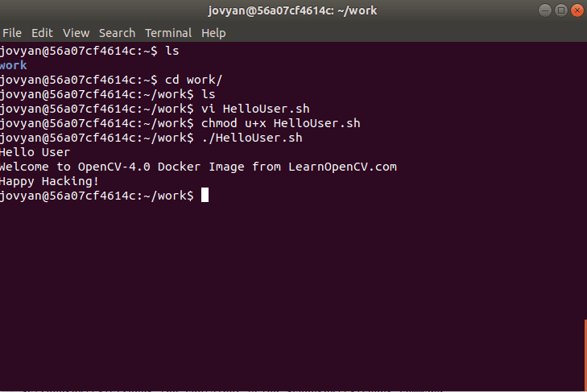Click the 'Happy Hacking!' output line
Image resolution: width=587 pixels, height=392 pixels.
coord(49,181)
